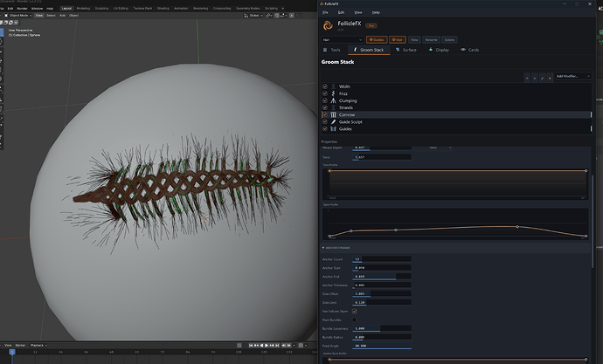The image size is (603, 364).
Task: Toggle the Cornrow modifier checkbox
Action: (325, 115)
